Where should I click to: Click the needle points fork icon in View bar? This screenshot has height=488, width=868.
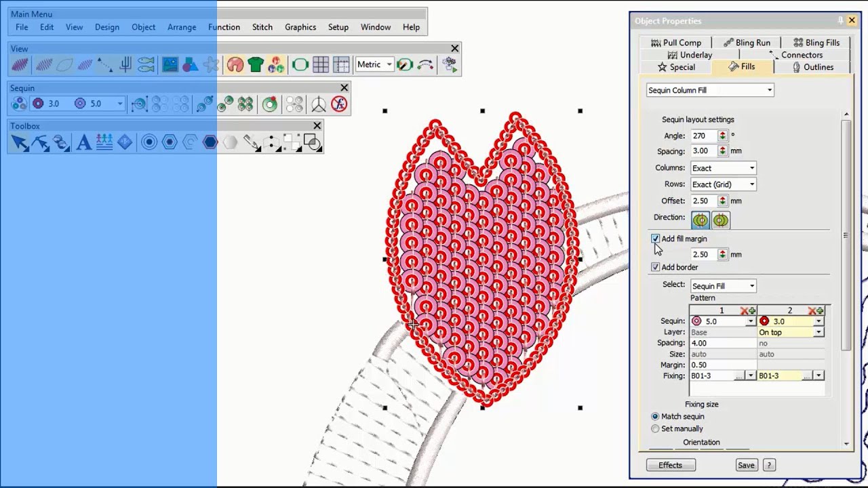[x=125, y=65]
